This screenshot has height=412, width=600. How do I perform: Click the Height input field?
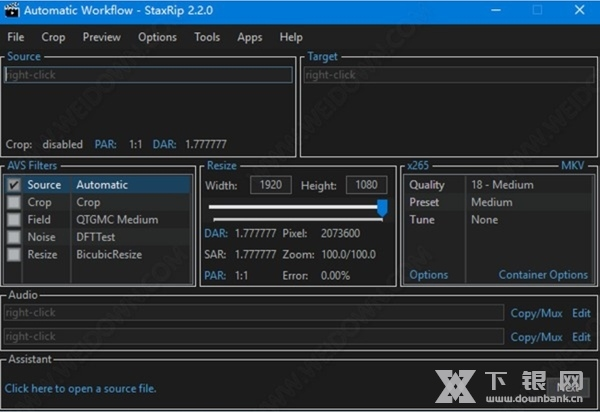366,185
